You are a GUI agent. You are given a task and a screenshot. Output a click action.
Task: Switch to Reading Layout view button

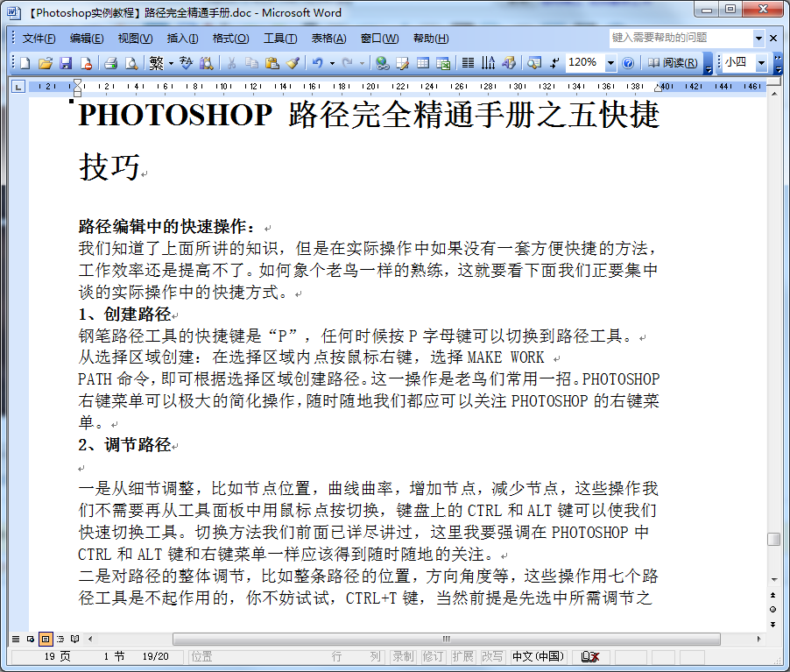(75, 639)
